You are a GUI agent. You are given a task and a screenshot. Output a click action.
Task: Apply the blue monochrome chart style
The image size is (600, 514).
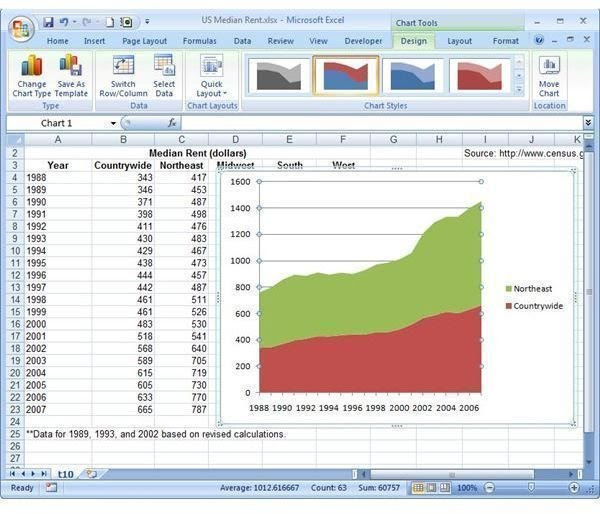click(x=412, y=75)
